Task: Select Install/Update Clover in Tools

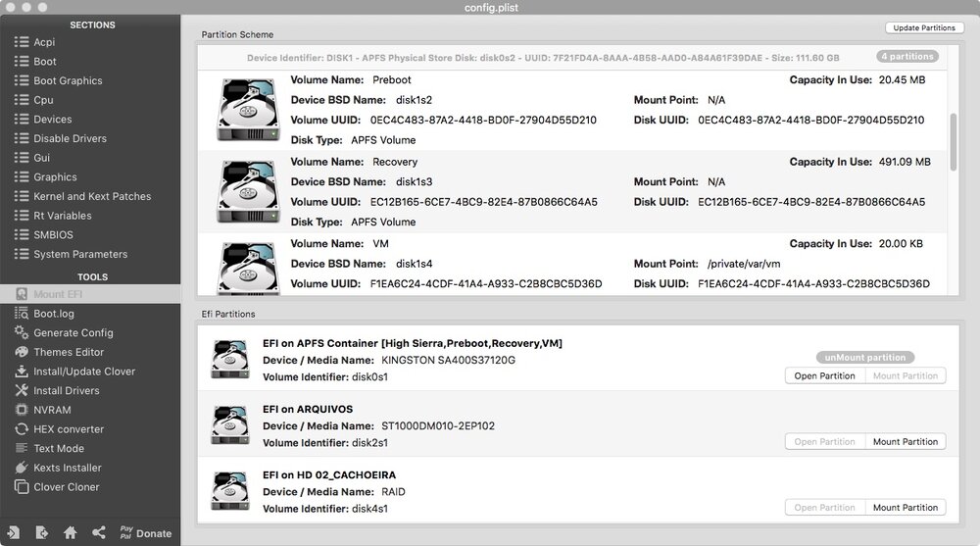Action: pos(83,372)
